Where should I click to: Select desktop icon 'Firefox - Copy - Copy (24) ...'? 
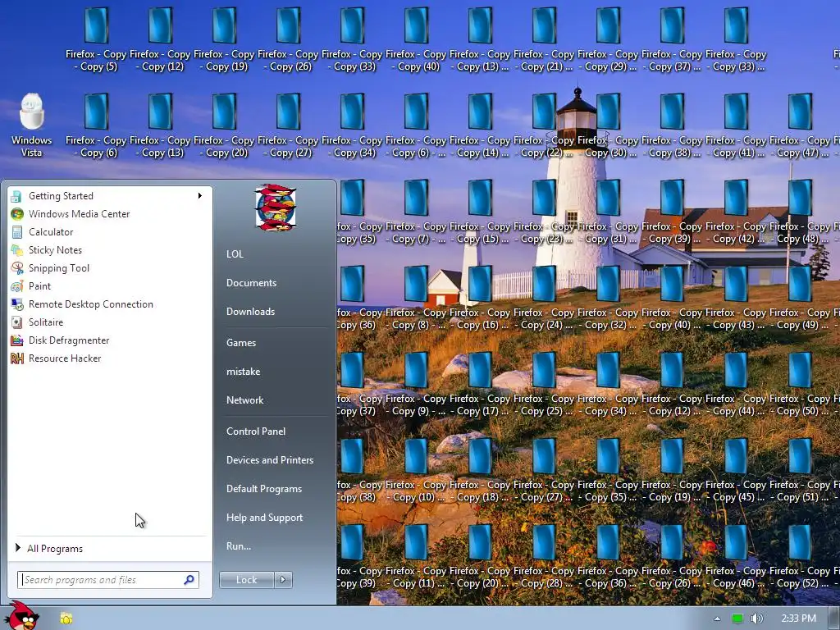[x=544, y=299]
